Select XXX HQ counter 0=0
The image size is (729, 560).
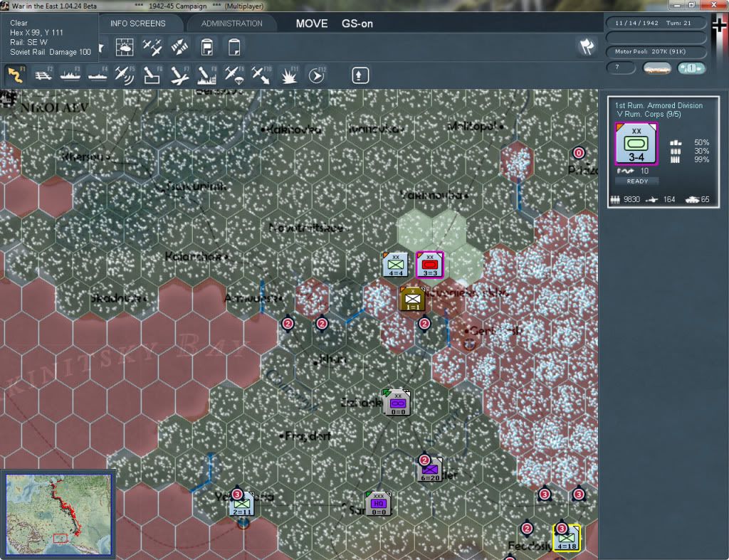click(378, 503)
